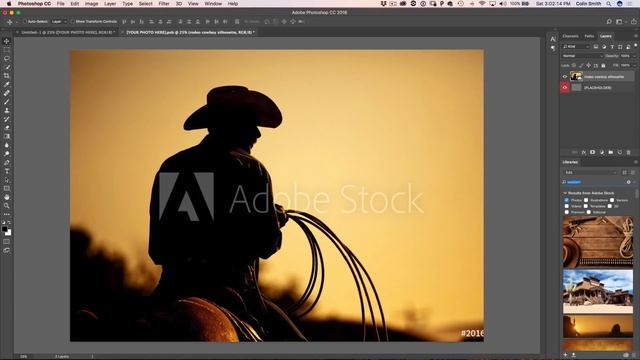Switch to the Untitled-1 document tab
Screen dimensions: 640x360
[x=68, y=32]
